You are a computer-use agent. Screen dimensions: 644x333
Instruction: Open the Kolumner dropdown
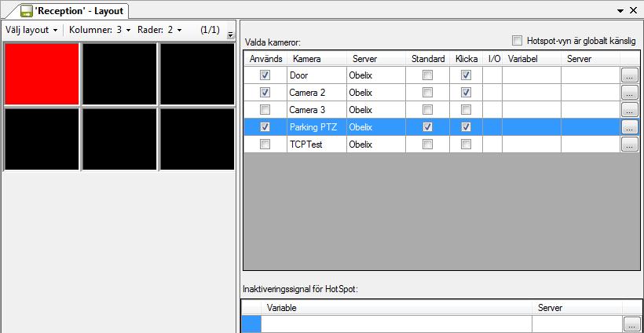point(100,30)
